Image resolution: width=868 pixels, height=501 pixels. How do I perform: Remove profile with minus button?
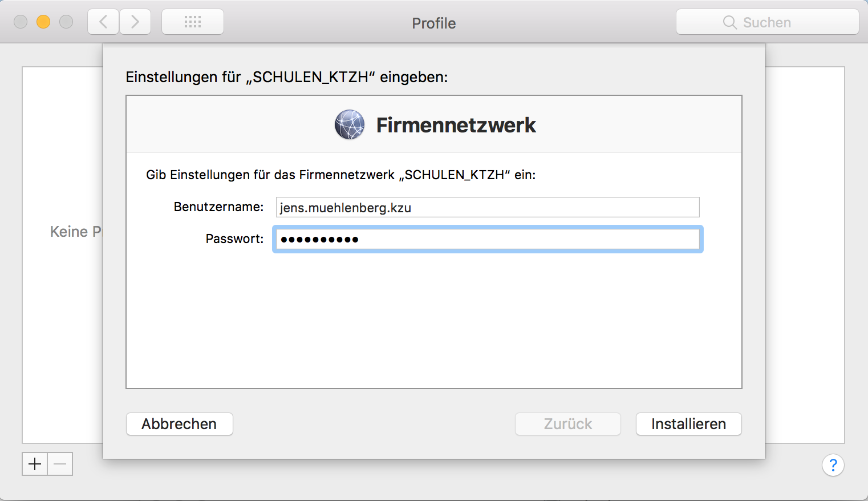pos(60,464)
